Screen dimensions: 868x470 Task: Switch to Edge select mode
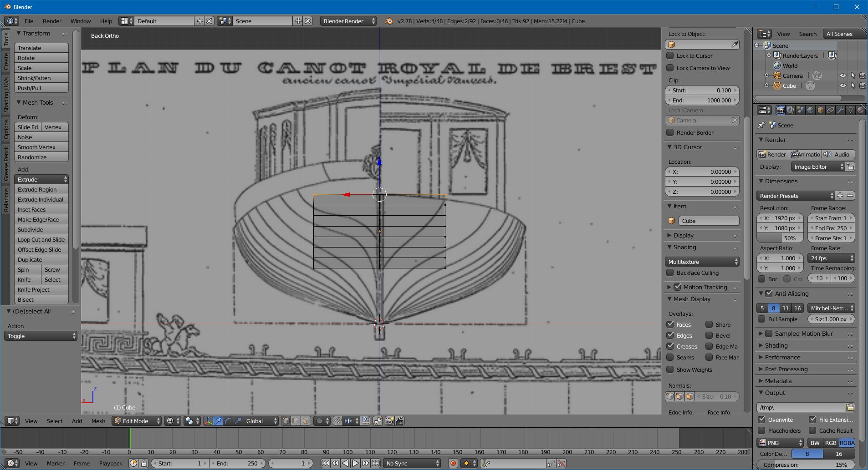tap(296, 421)
